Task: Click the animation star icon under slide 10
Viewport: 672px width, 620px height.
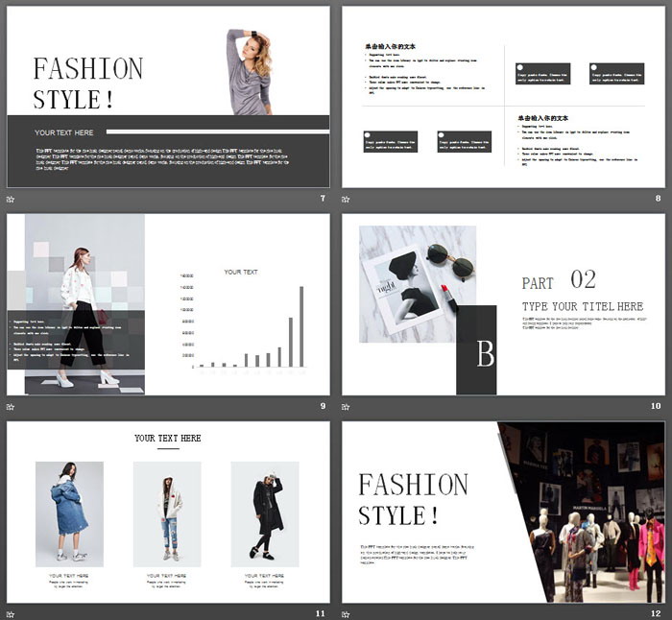Action: pos(346,407)
